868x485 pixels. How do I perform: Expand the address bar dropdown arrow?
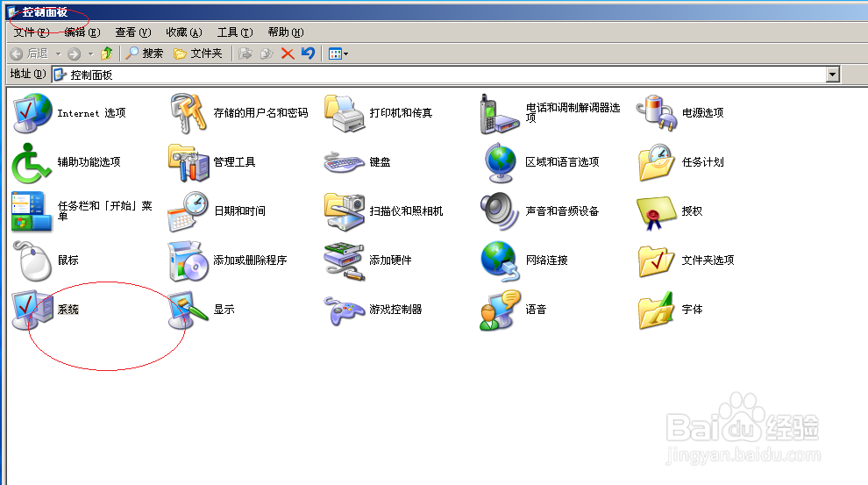click(x=833, y=75)
